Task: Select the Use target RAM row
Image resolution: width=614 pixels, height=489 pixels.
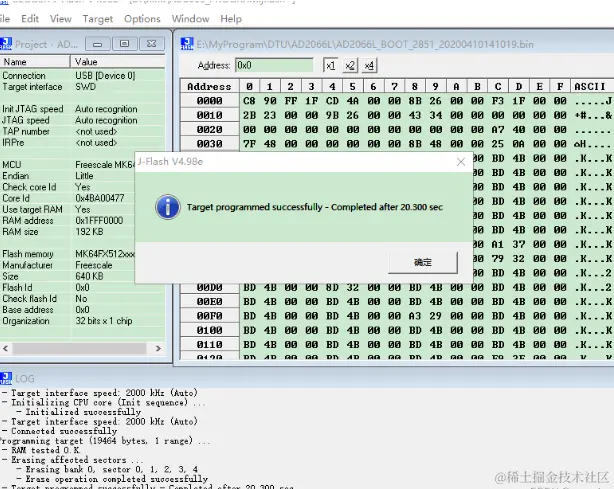Action: [67, 209]
